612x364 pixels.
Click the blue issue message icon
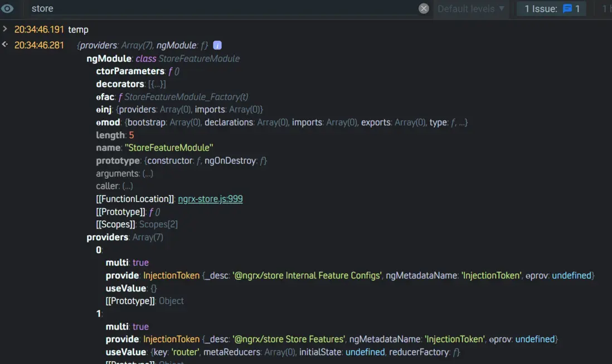tap(567, 8)
